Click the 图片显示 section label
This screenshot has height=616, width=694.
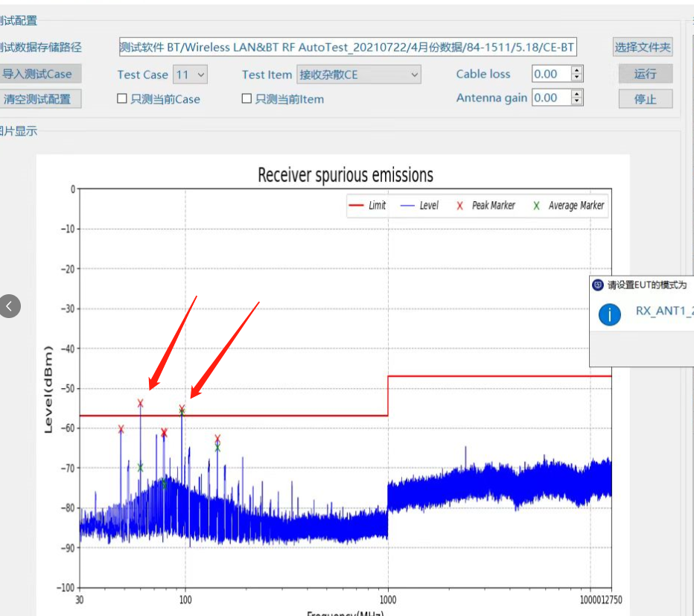click(19, 131)
